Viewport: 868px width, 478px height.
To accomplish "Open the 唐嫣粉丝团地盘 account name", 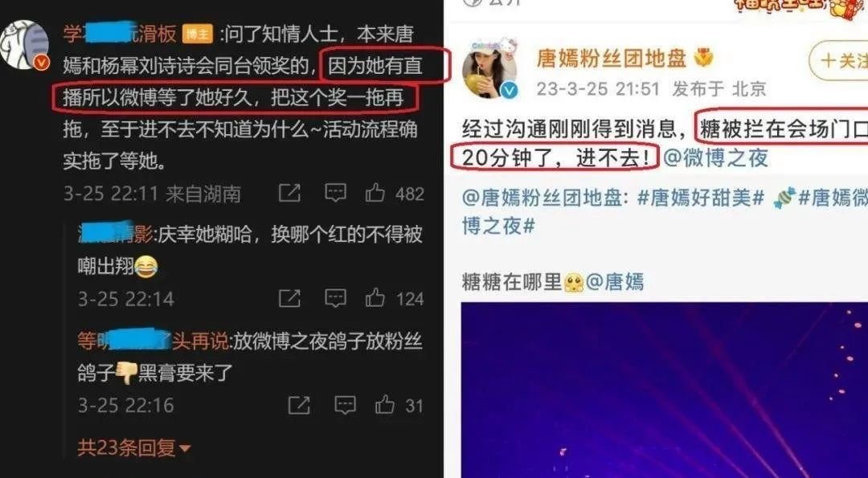I will [611, 59].
